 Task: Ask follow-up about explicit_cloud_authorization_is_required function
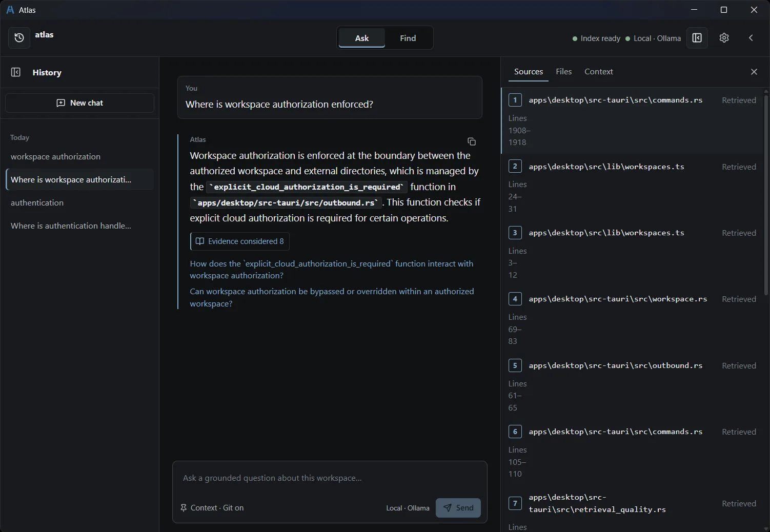[331, 270]
